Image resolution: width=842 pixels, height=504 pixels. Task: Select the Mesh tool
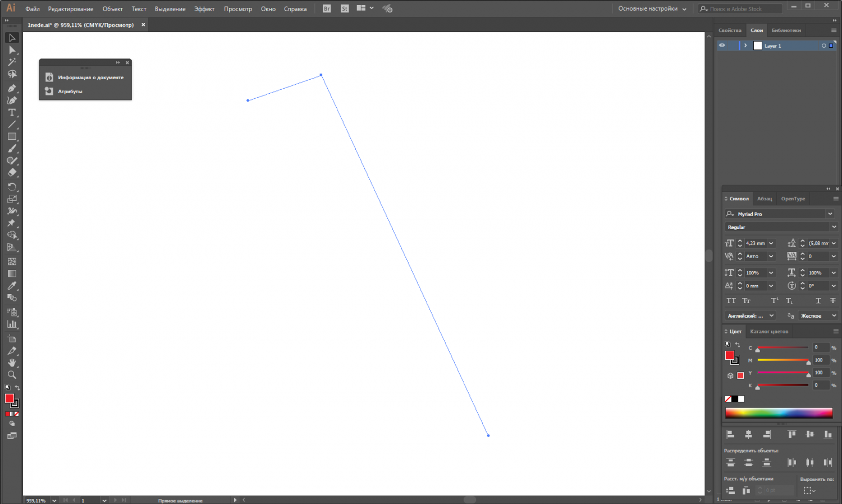click(12, 262)
